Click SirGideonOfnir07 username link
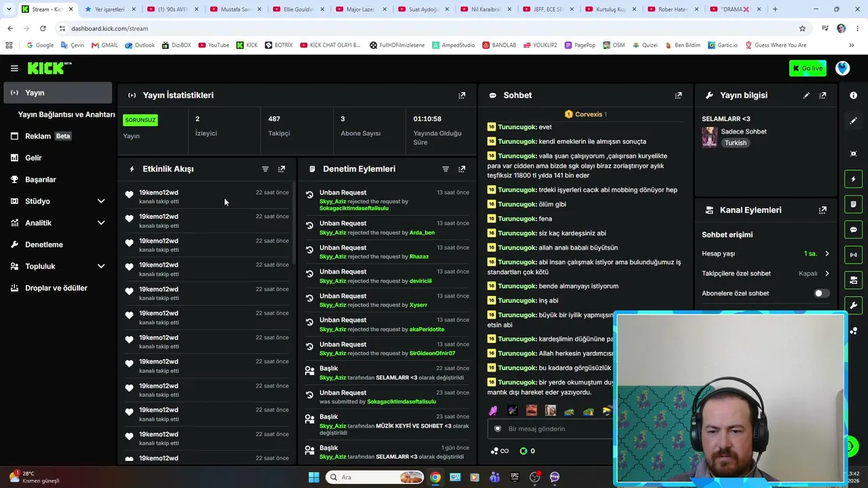868x488 pixels. click(432, 354)
